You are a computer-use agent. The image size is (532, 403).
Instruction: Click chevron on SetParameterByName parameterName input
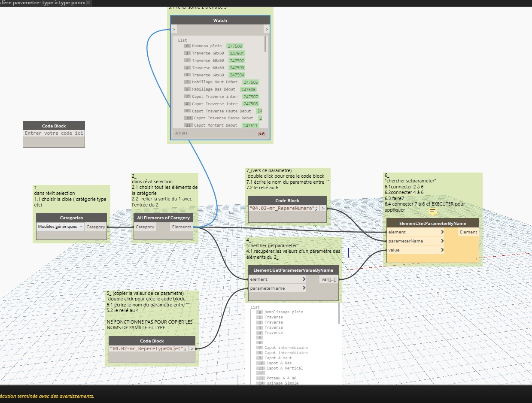(442, 241)
